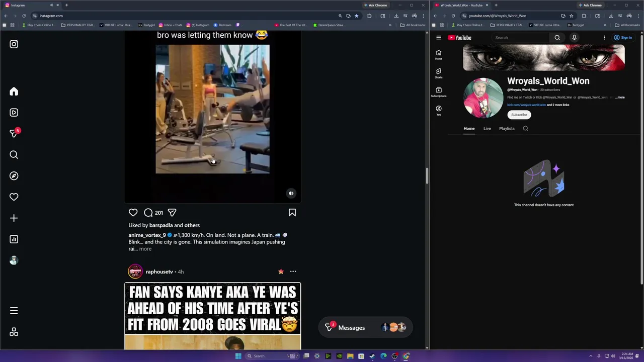The height and width of the screenshot is (362, 644).
Task: Open the floating Messages panel
Action: [x=365, y=328]
